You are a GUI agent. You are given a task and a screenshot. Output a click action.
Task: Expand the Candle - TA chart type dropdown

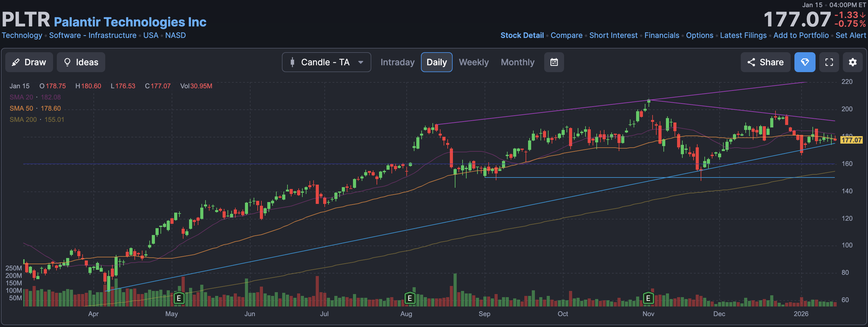[326, 62]
